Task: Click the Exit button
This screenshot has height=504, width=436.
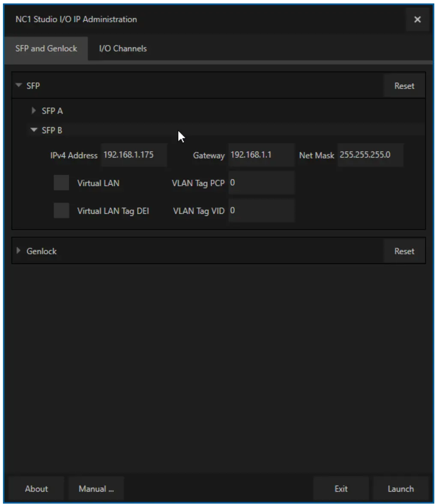Action: tap(341, 489)
